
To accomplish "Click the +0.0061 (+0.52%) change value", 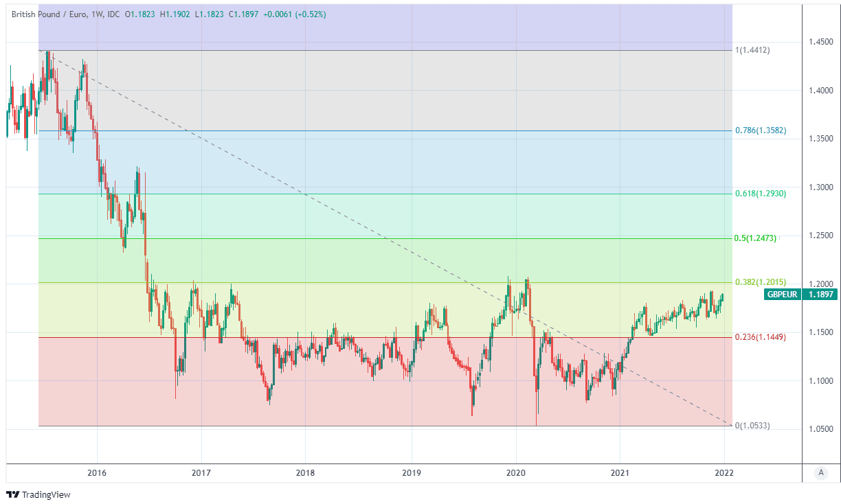I will tap(292, 13).
